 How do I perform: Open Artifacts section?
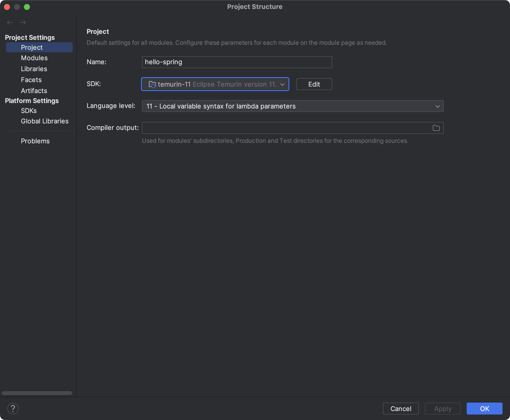(x=34, y=91)
